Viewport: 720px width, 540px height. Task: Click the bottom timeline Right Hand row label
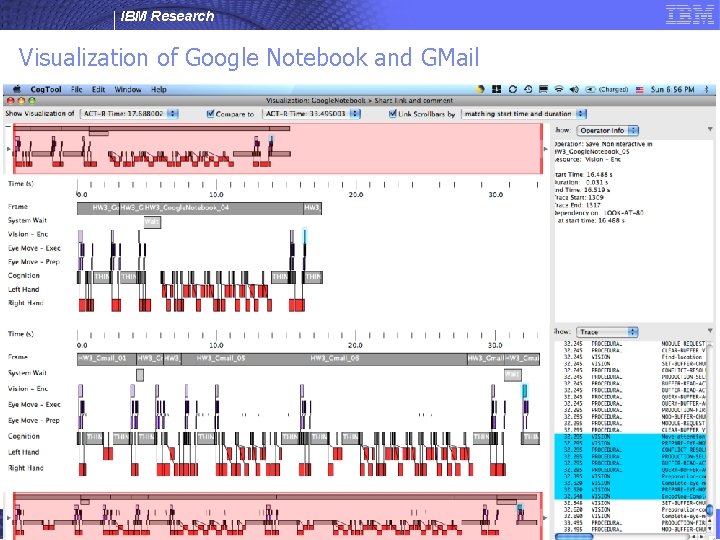click(x=25, y=468)
